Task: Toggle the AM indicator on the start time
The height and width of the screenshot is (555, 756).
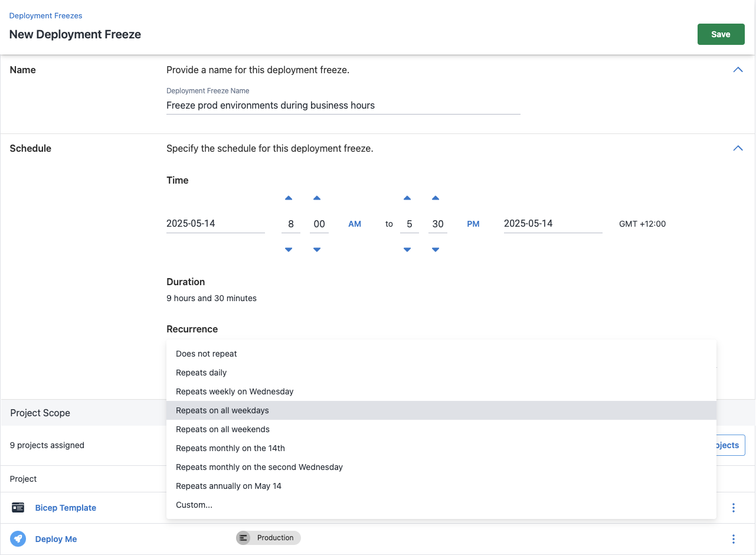Action: coord(355,224)
